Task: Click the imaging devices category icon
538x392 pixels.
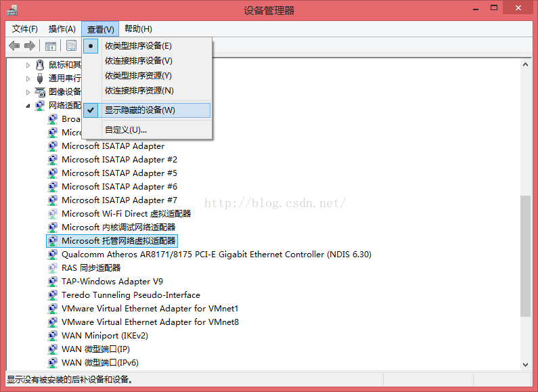Action: pos(40,92)
